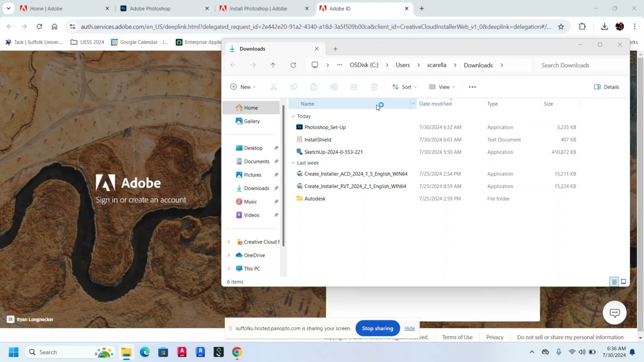This screenshot has height=362, width=644.
Task: Click Stop sharing button
Action: coord(377,328)
